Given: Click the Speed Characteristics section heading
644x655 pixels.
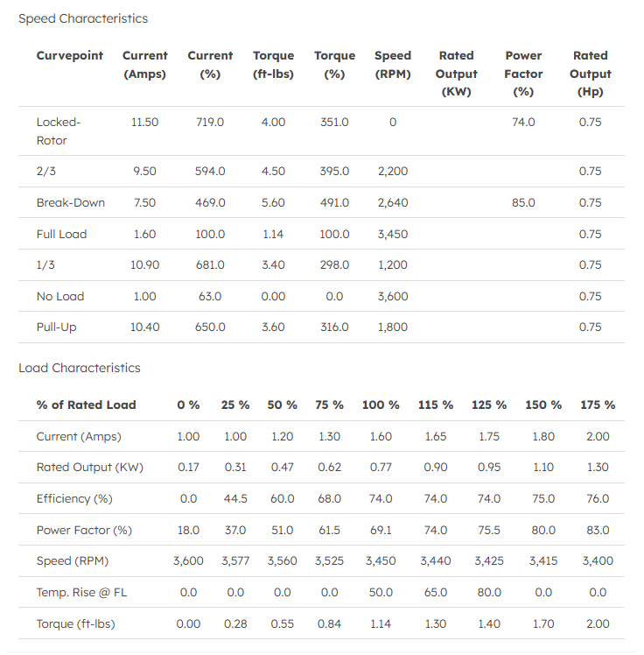Looking at the screenshot, I should pos(83,18).
